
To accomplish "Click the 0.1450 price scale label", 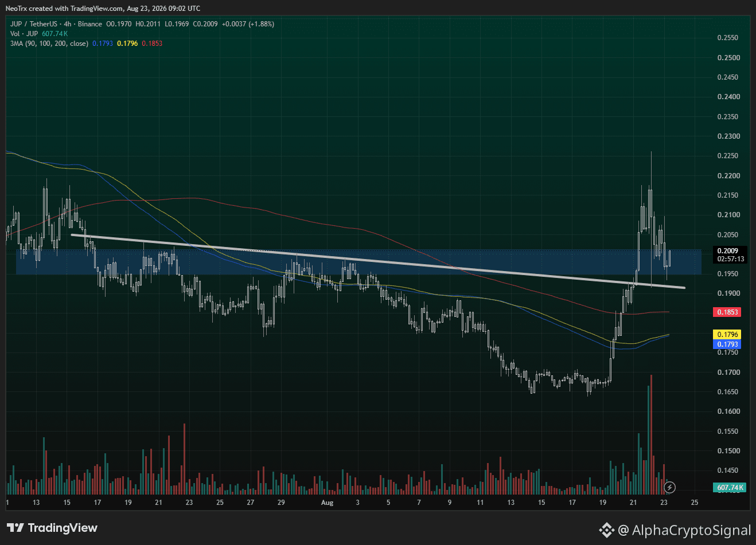I will click(x=728, y=470).
